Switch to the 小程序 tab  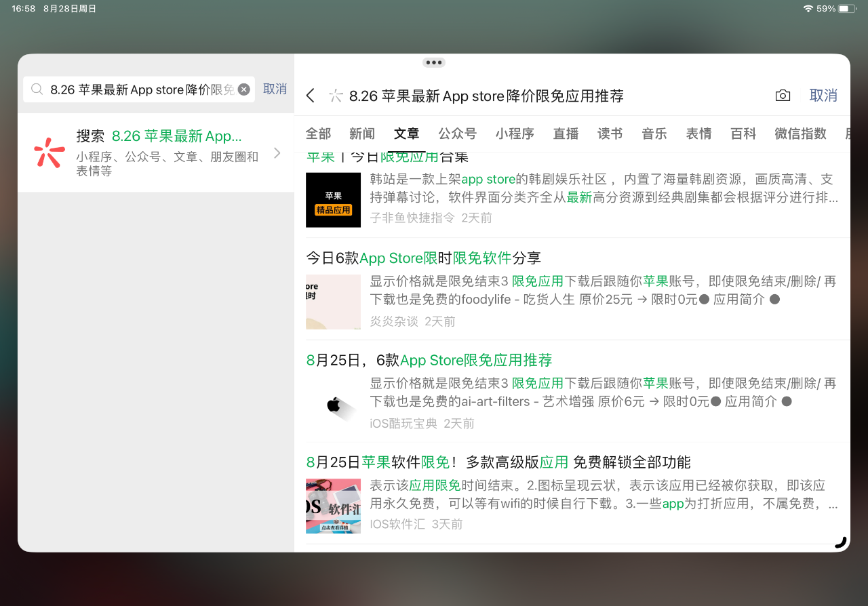pos(515,134)
